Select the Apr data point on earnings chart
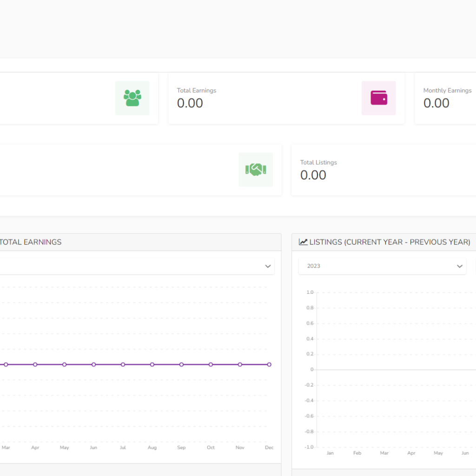476x476 pixels. point(35,364)
